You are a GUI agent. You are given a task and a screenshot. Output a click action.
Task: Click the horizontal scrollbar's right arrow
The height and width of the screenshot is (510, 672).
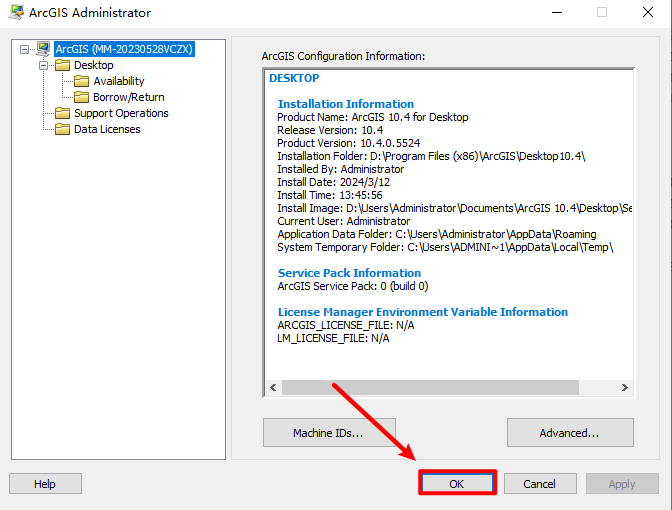point(626,388)
